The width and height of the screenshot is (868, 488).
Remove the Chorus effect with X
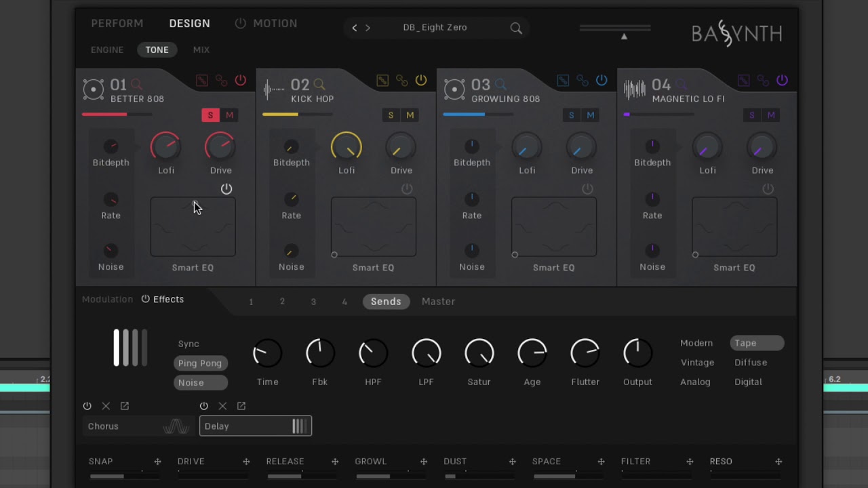click(x=106, y=406)
